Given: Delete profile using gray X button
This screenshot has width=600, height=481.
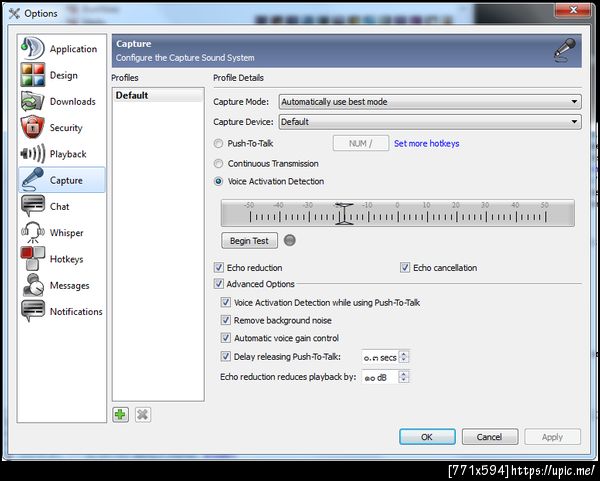Looking at the screenshot, I should (143, 414).
